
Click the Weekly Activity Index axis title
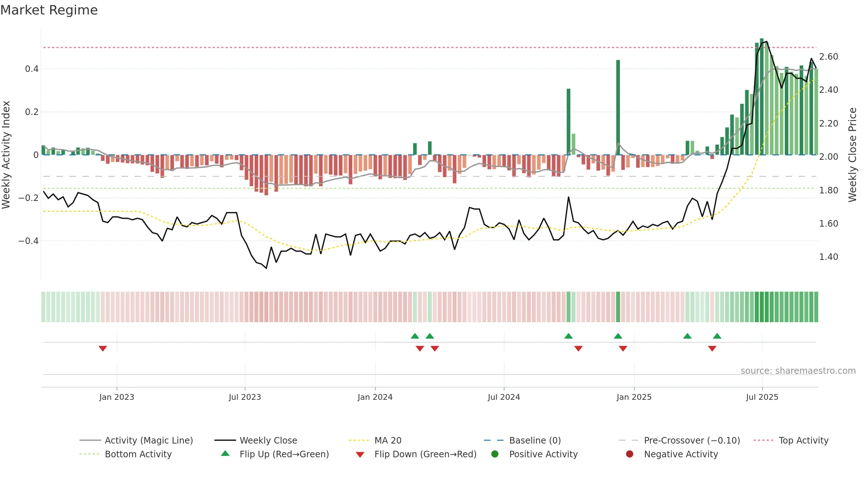tap(6, 155)
